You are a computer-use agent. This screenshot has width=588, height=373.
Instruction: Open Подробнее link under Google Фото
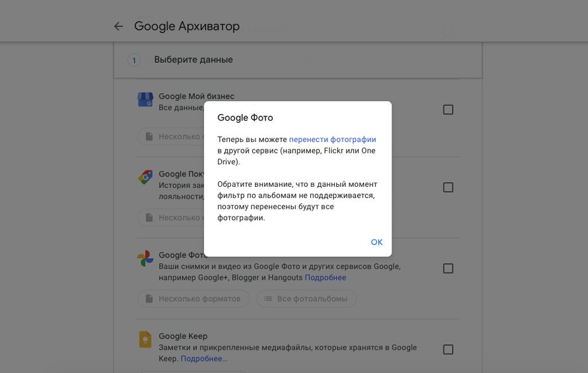(325, 278)
